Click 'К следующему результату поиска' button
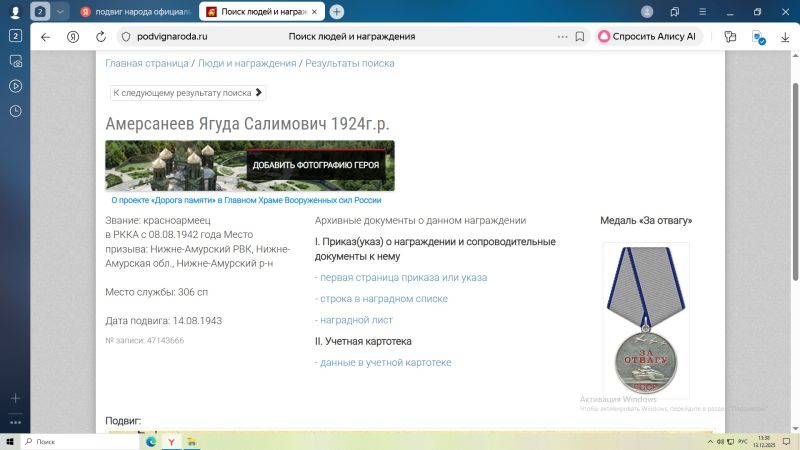The image size is (800, 450). tap(188, 92)
